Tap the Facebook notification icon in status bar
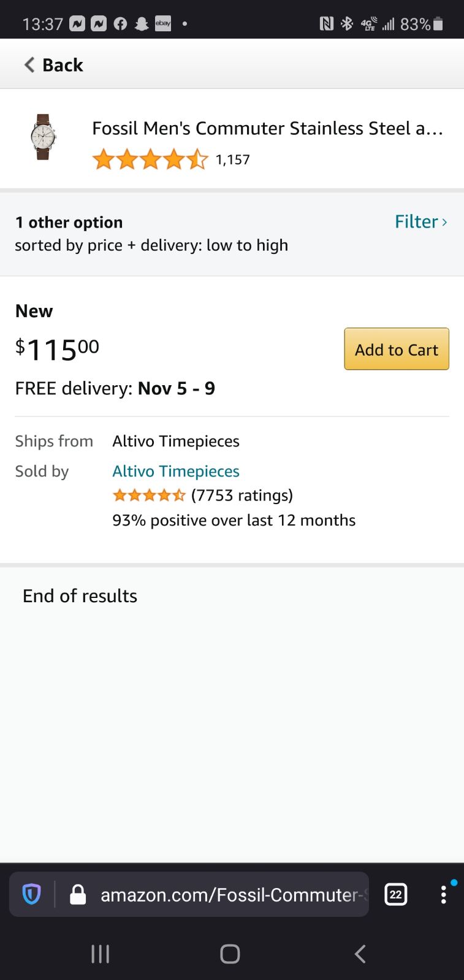Viewport: 464px width, 980px height. pyautogui.click(x=120, y=24)
